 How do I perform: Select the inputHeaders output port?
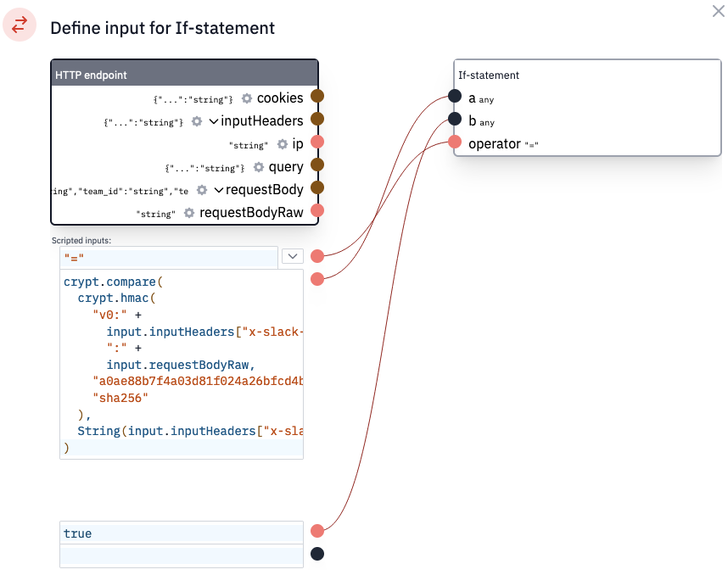pyautogui.click(x=317, y=119)
